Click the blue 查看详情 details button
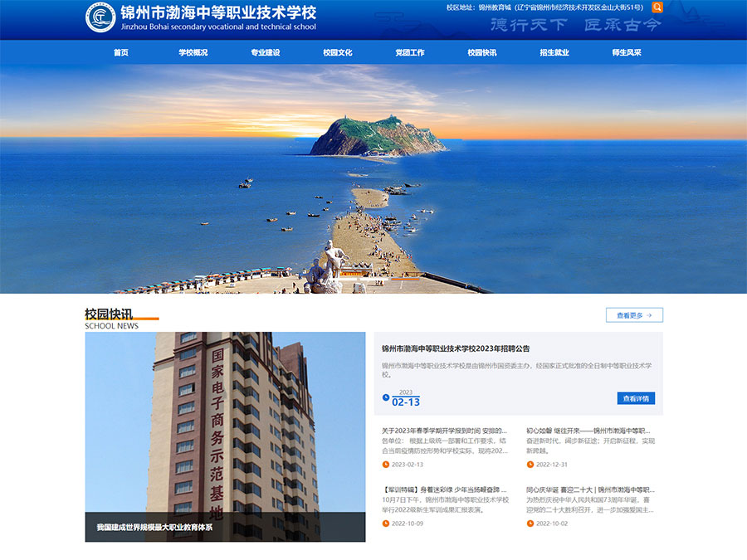 point(635,397)
